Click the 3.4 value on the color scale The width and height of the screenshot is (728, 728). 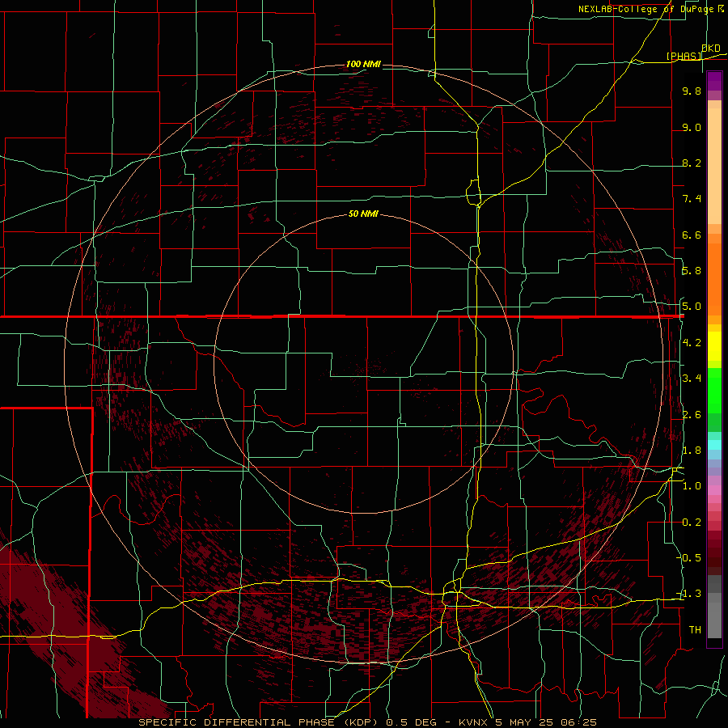pos(692,379)
